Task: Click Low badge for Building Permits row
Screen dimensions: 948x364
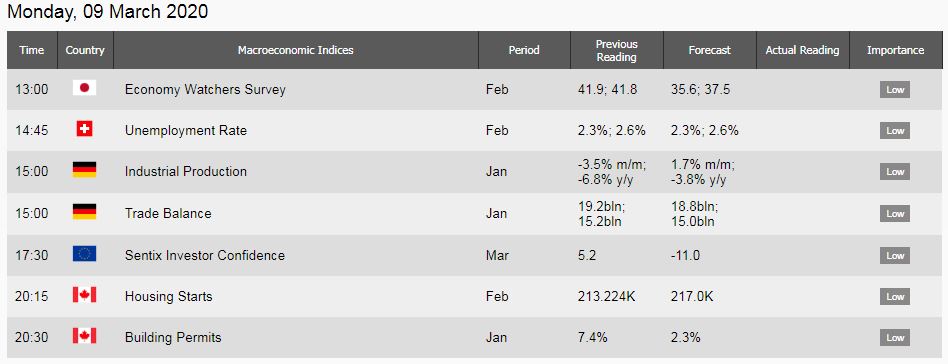Action: point(895,338)
